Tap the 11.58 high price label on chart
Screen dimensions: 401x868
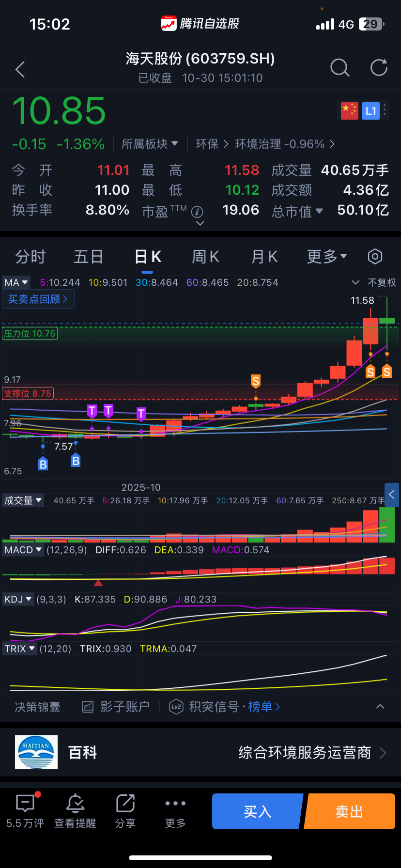coord(362,300)
